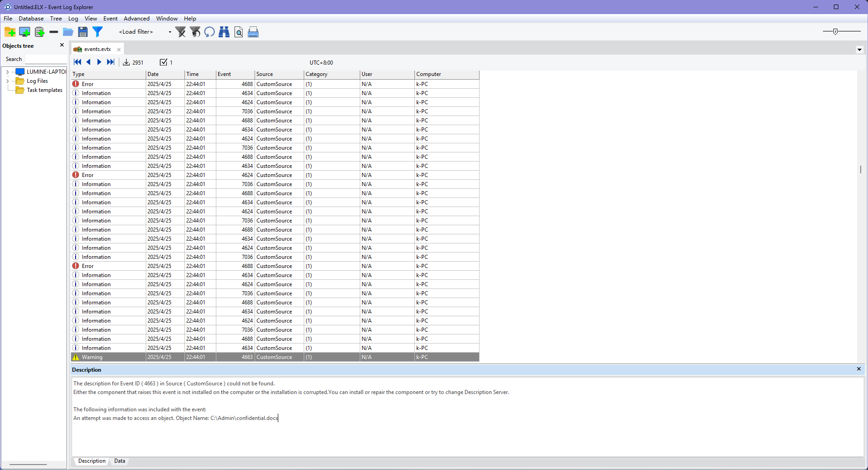Click the Refresh circular arrow icon
868x470 pixels.
(x=209, y=32)
